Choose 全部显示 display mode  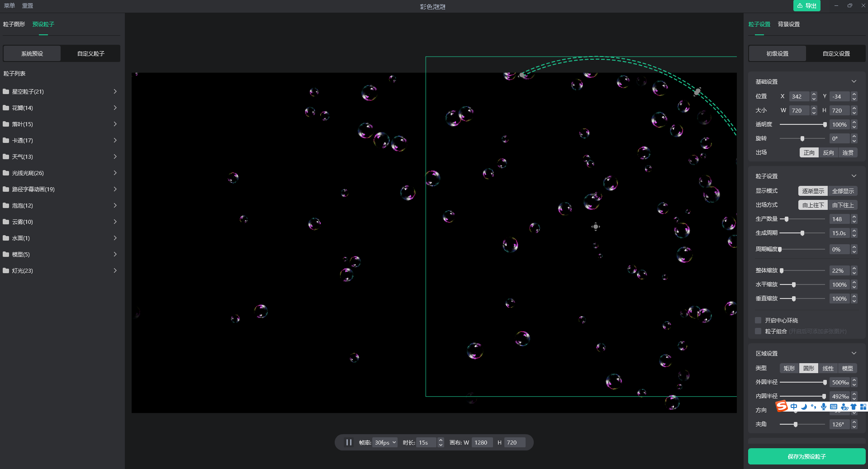coord(843,191)
